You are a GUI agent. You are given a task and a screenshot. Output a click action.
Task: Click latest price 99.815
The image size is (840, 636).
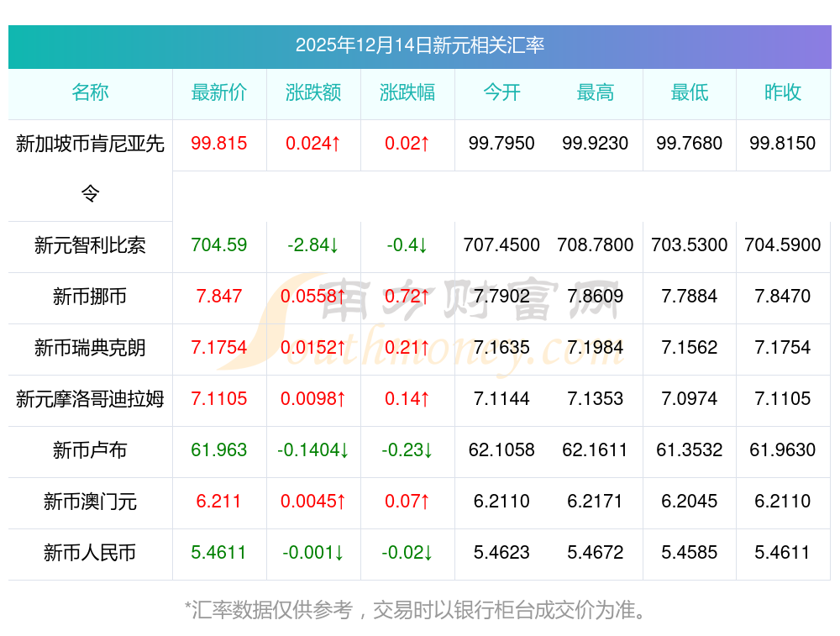[219, 143]
